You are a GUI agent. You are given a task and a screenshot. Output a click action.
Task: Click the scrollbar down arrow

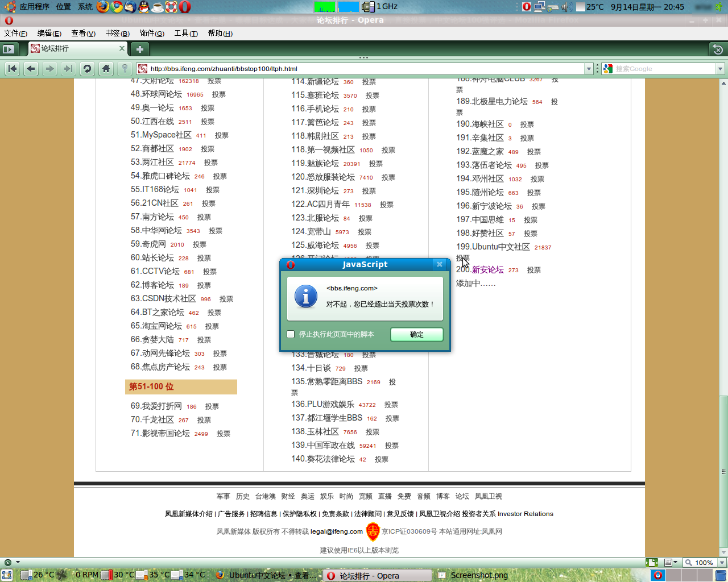723,552
